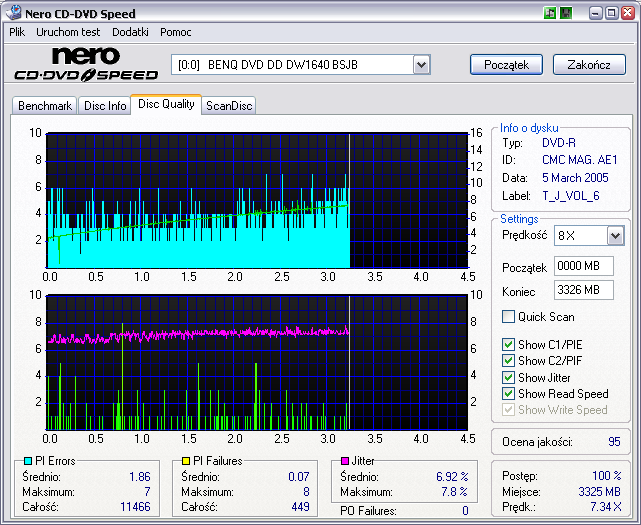The height and width of the screenshot is (525, 641).
Task: Click PI Failures average value 0.07
Action: [x=299, y=477]
